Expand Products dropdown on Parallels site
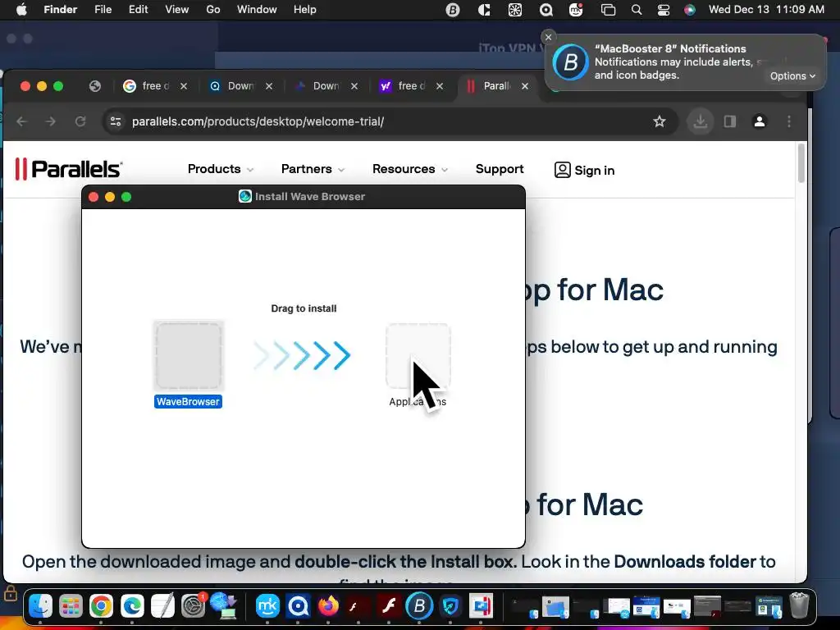 [220, 169]
